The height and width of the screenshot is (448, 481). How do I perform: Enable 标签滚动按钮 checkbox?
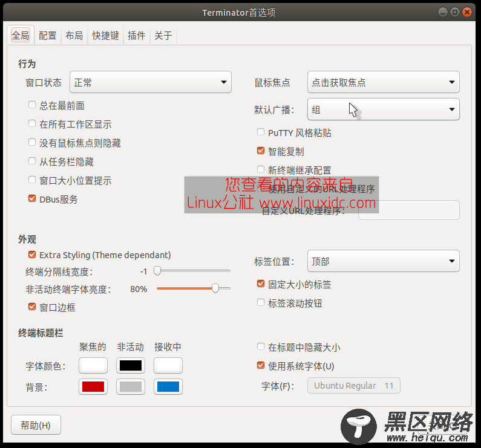pyautogui.click(x=260, y=303)
